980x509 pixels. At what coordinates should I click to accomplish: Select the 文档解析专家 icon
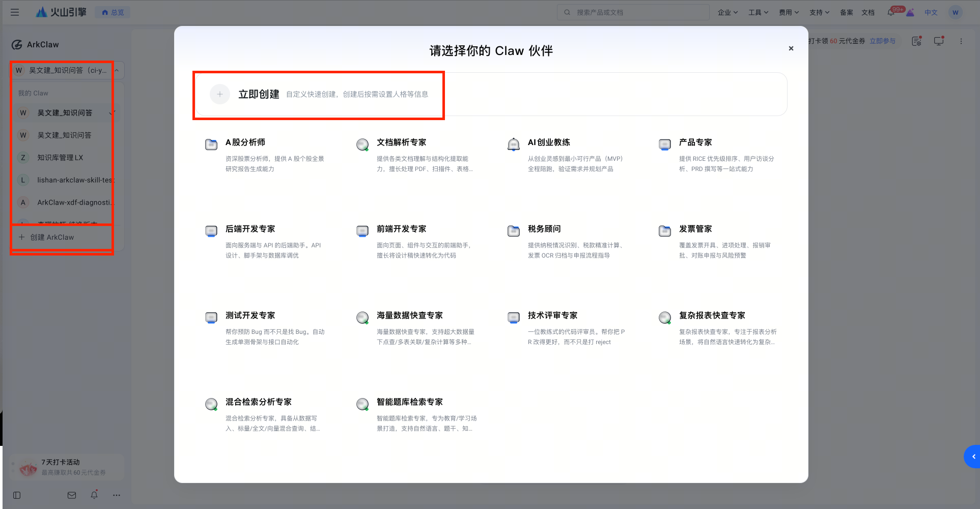(362, 145)
